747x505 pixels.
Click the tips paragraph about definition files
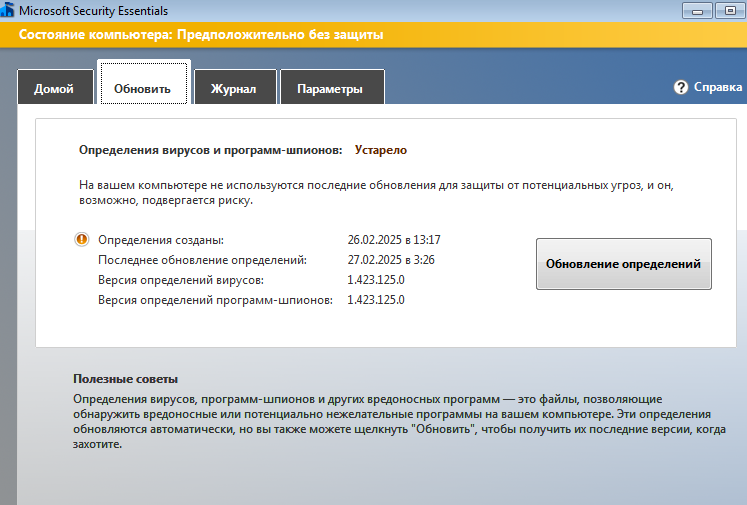point(399,422)
